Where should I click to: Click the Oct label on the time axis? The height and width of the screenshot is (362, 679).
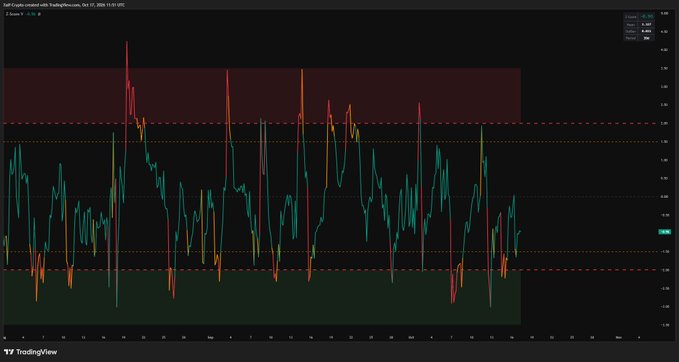point(411,337)
